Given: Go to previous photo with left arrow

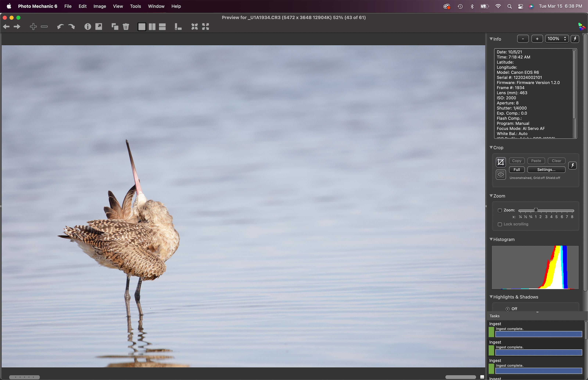Looking at the screenshot, I should tap(6, 27).
